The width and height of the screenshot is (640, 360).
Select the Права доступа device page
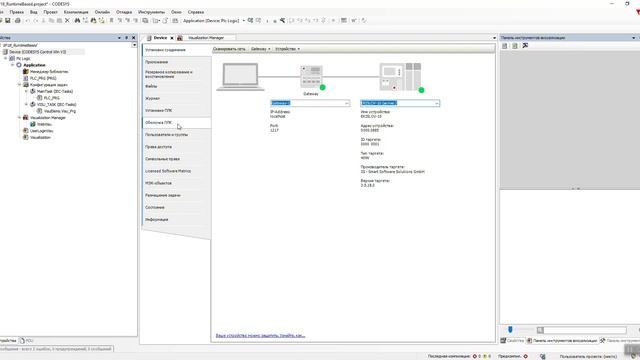point(176,147)
